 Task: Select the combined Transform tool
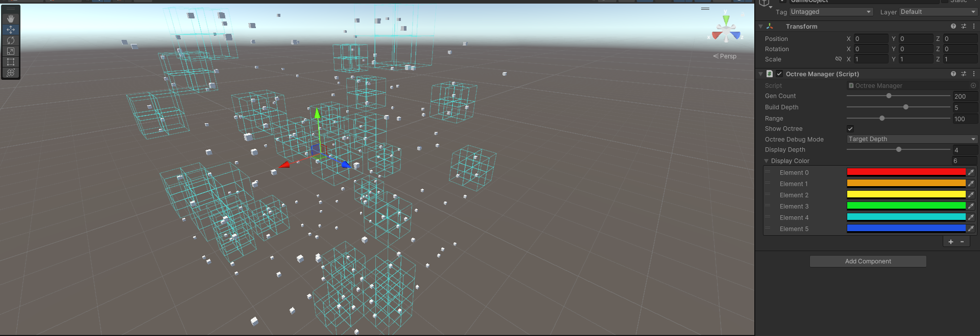point(10,73)
